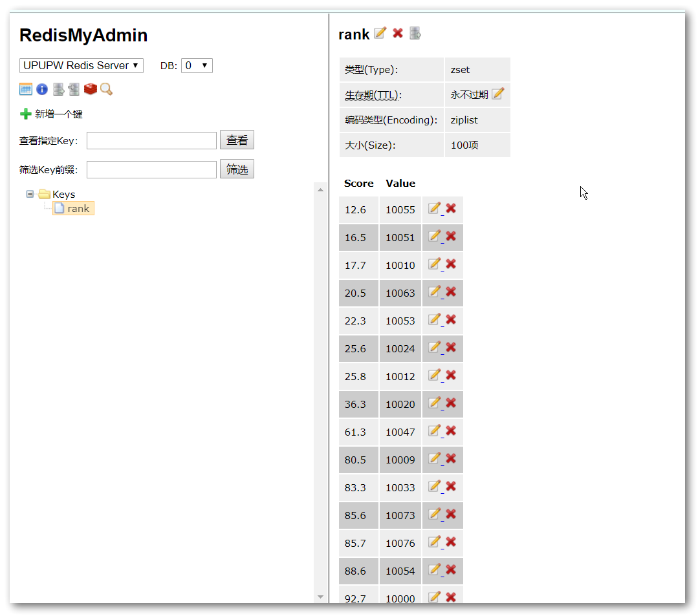Click the score cell 12.6
Screen dimensions: 698x616
pyautogui.click(x=359, y=209)
